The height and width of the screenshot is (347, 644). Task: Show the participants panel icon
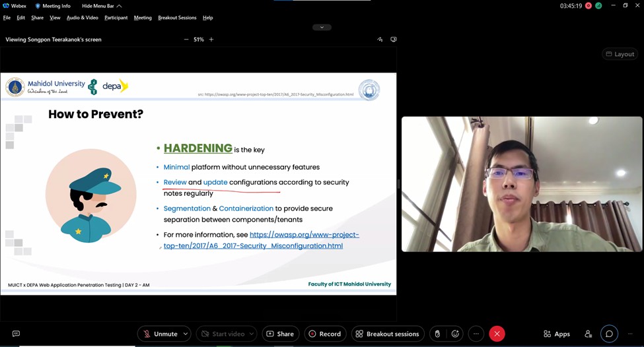[587, 334]
